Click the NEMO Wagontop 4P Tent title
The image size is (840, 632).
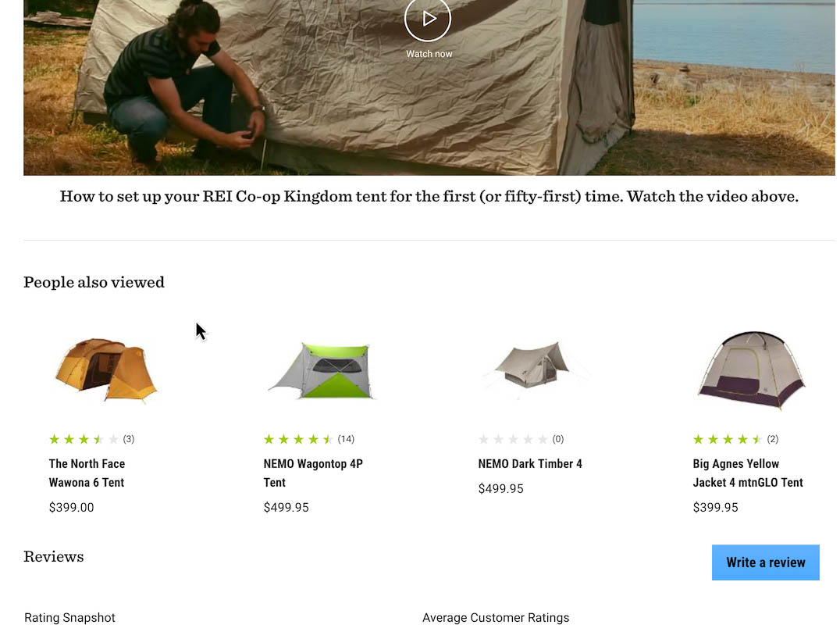click(x=313, y=473)
